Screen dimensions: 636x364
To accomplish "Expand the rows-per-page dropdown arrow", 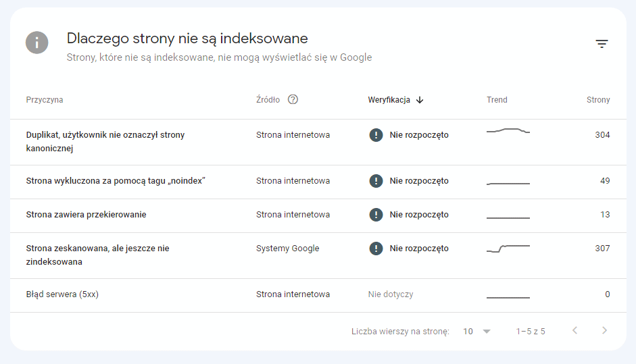I will (x=487, y=332).
